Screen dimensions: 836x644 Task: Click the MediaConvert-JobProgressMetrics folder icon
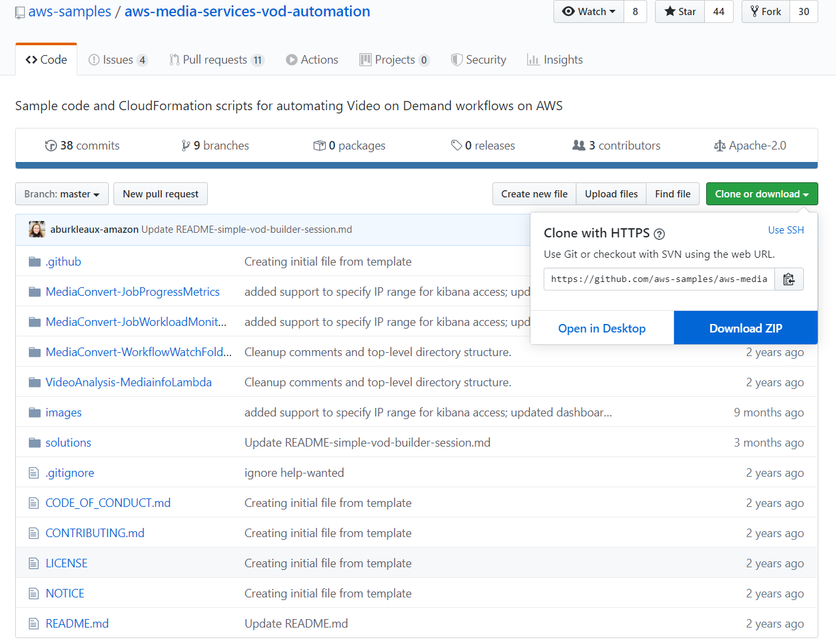click(x=35, y=292)
